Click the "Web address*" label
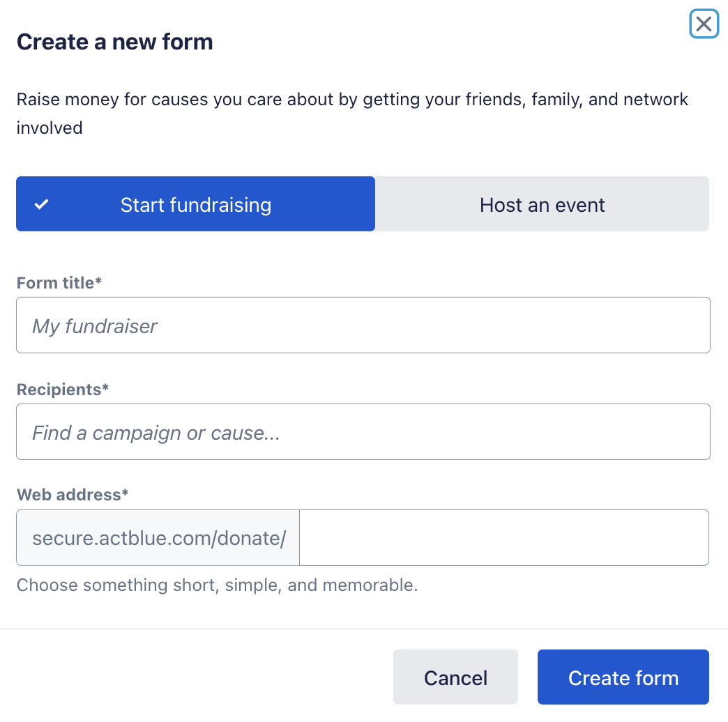The height and width of the screenshot is (722, 728). click(x=73, y=495)
